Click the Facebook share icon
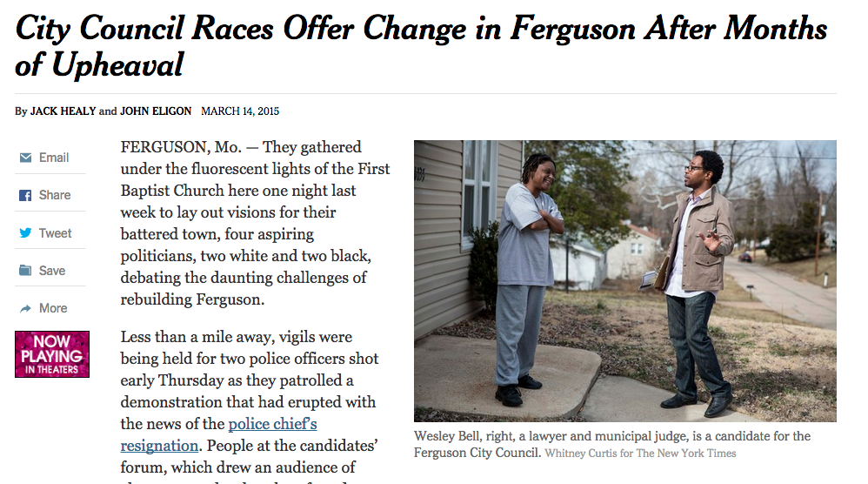The width and height of the screenshot is (868, 484). 25,196
